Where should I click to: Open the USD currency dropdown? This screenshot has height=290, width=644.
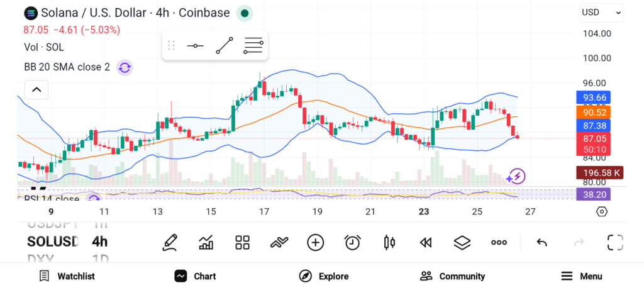[601, 12]
